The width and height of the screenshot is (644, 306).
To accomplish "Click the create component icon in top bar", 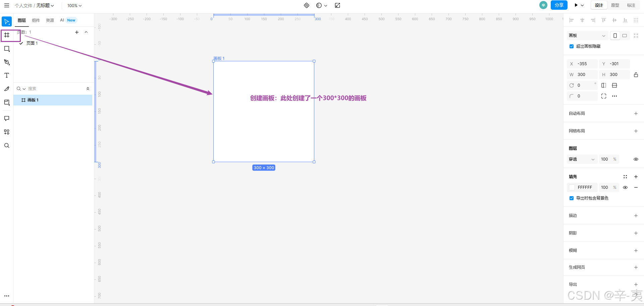I will [x=307, y=5].
